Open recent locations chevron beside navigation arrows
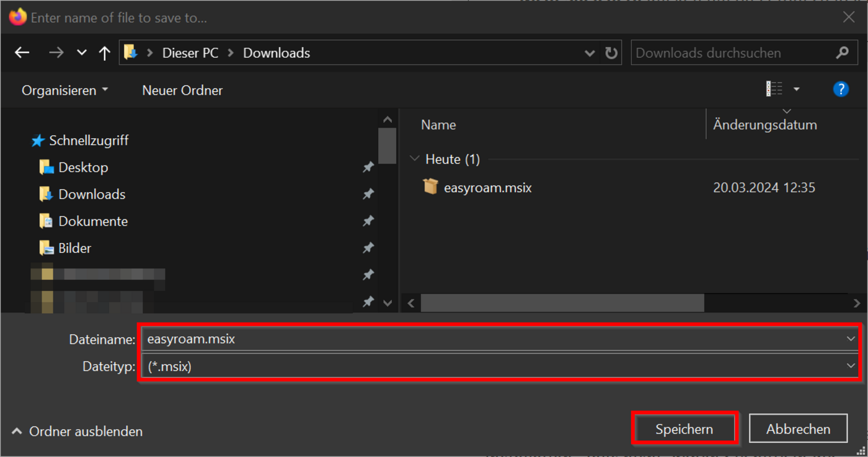Screen dimensions: 868x457 pyautogui.click(x=82, y=53)
